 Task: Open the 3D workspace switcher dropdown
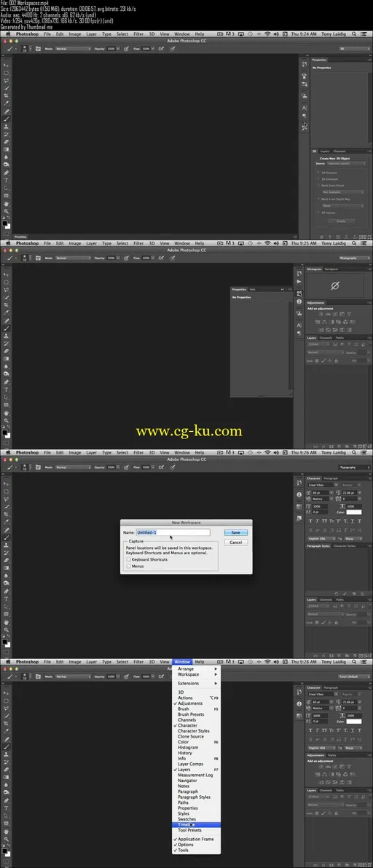click(354, 49)
